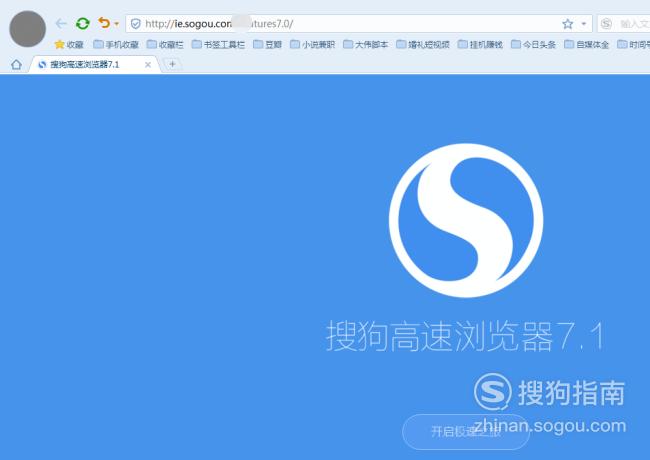Open the 手机收藏 bookmark folder

tap(116, 44)
